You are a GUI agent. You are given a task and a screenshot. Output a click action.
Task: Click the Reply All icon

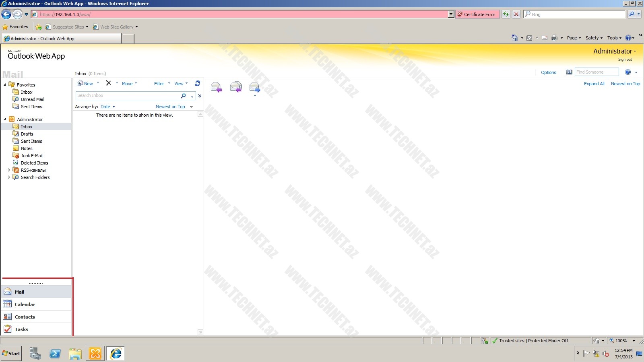[235, 86]
